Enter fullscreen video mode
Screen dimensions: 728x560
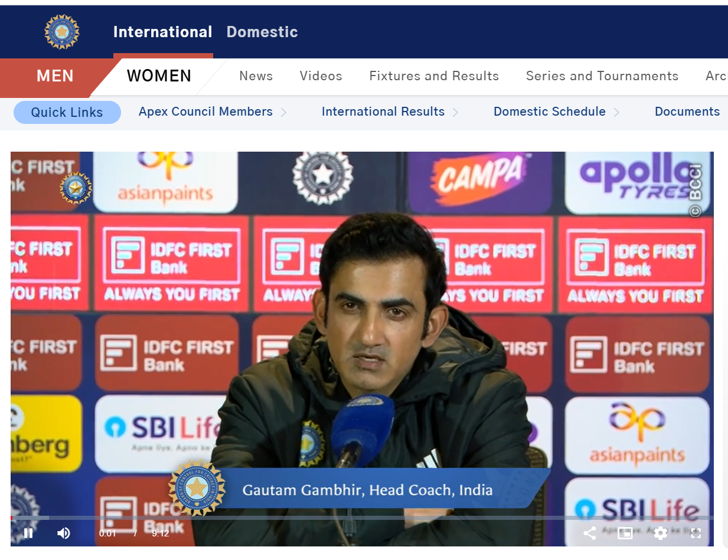696,533
